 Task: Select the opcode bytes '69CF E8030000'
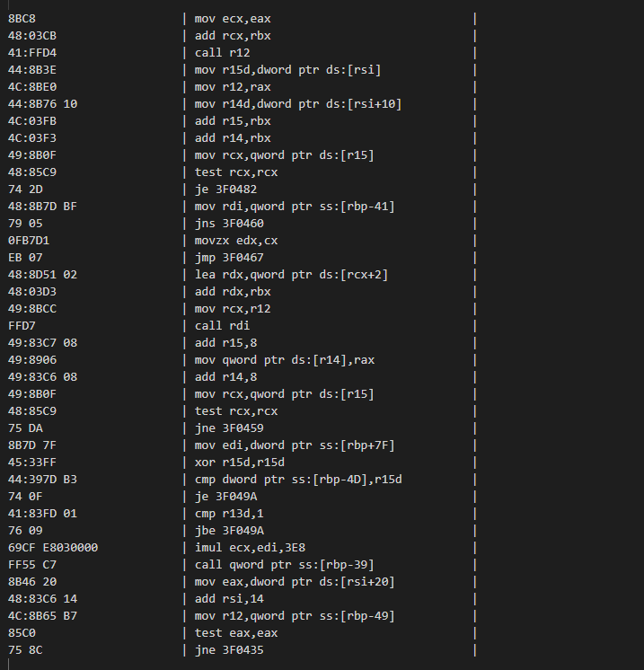point(53,548)
